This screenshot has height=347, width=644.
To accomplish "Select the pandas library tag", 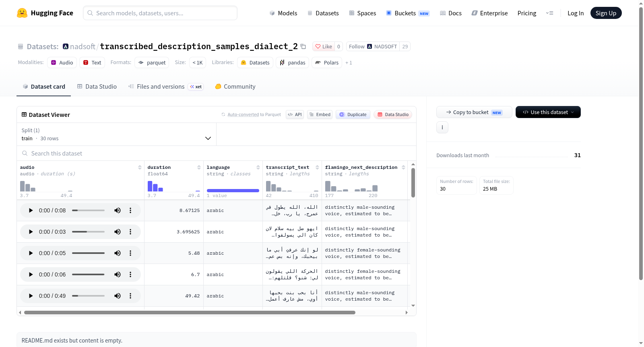I will pos(293,62).
